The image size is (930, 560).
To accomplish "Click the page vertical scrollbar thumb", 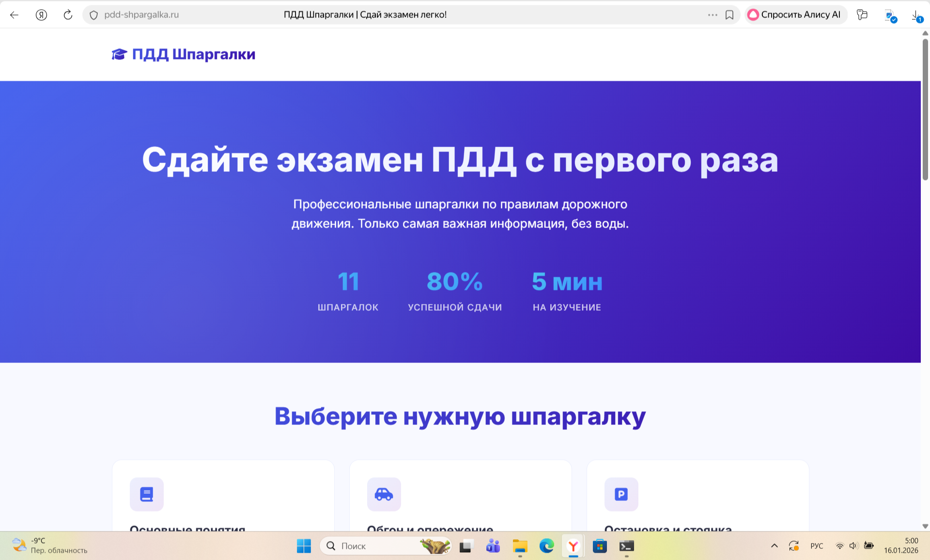I will pos(925,109).
